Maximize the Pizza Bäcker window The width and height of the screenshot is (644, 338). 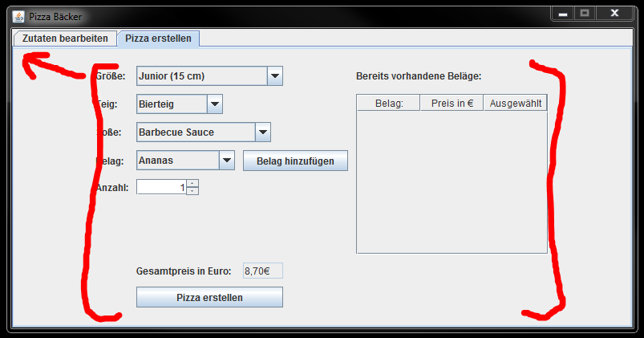(x=585, y=14)
